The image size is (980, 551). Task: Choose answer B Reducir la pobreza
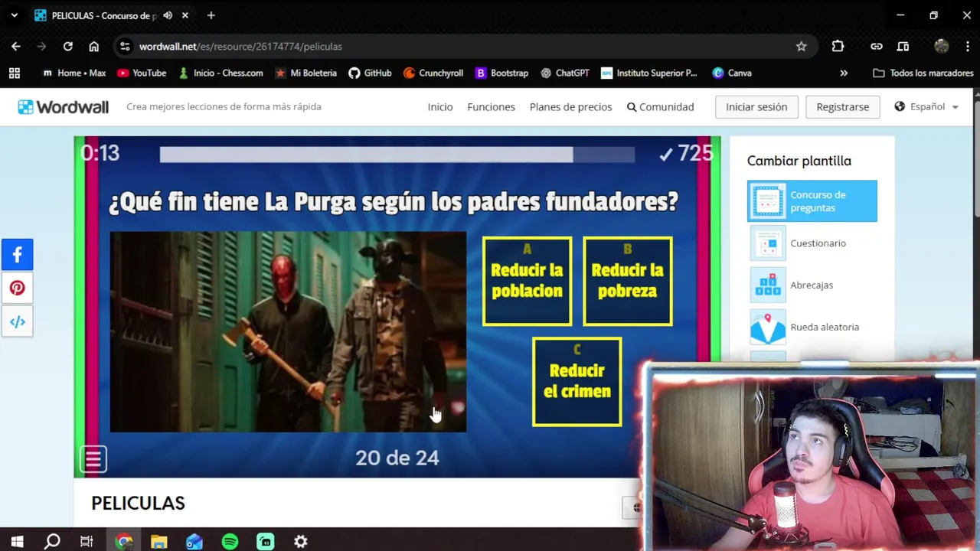click(x=628, y=281)
